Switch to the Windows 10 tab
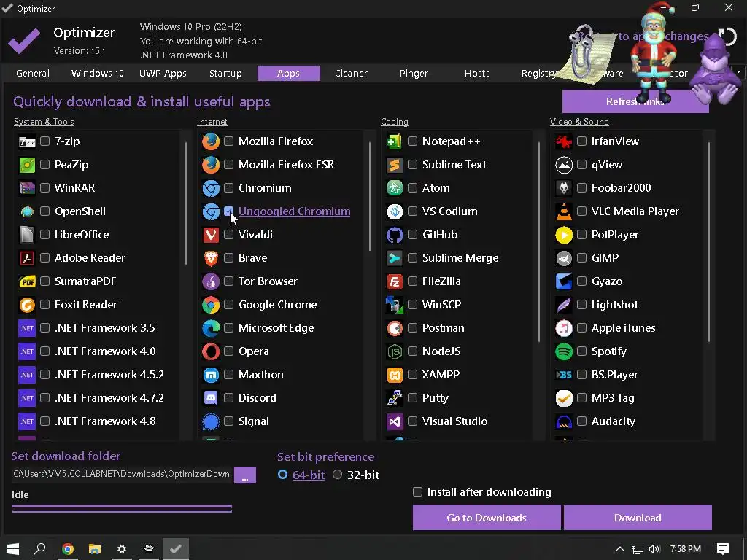Image resolution: width=747 pixels, height=560 pixels. (x=97, y=74)
